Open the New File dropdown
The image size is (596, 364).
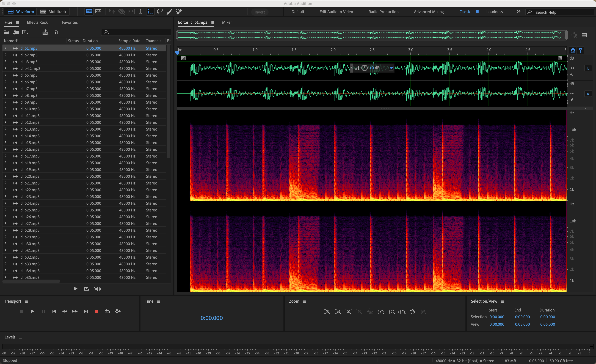[25, 32]
